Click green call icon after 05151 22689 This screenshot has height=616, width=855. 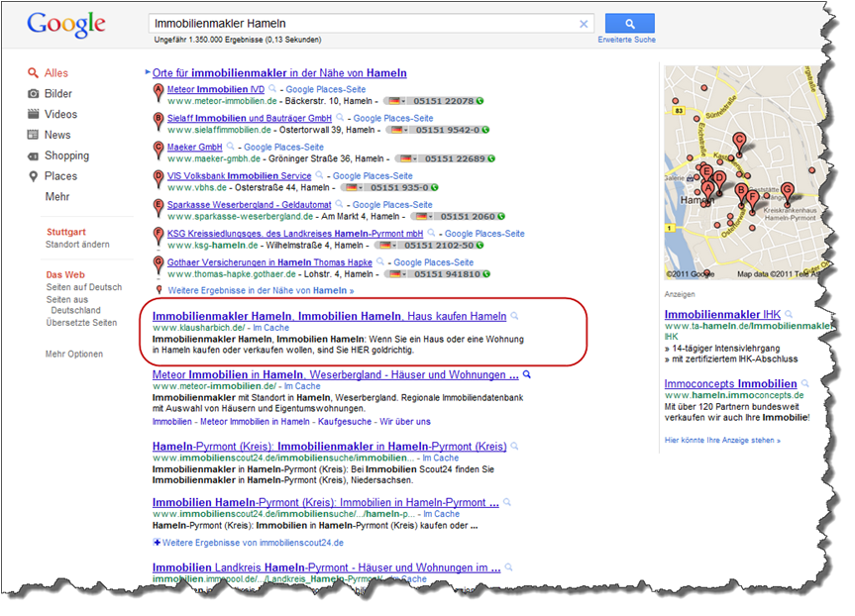(491, 158)
